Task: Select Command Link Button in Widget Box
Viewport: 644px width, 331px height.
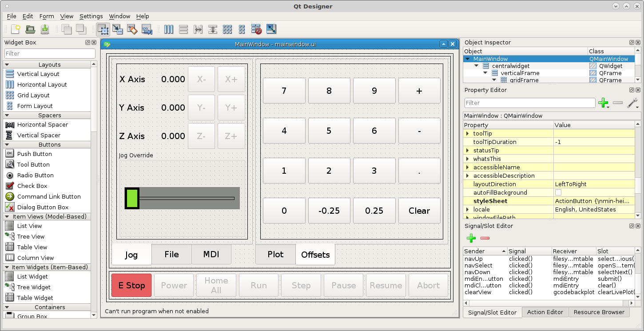Action: click(49, 196)
